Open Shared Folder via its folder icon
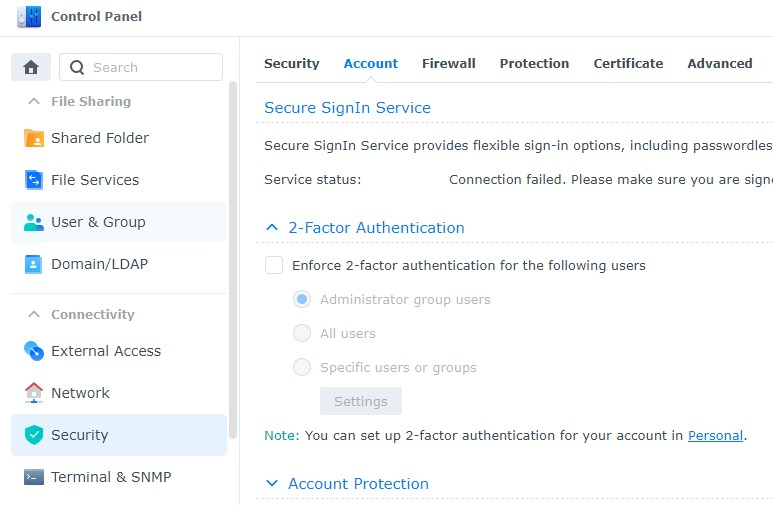 tap(34, 138)
